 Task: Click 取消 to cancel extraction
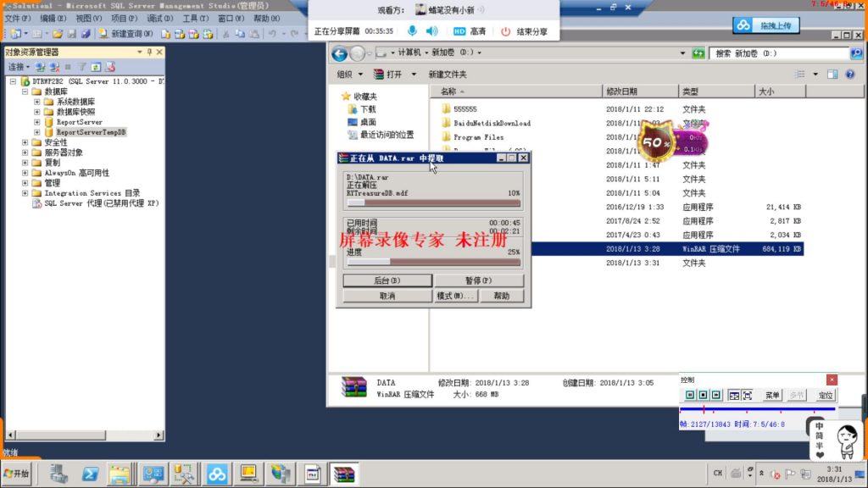(x=387, y=296)
